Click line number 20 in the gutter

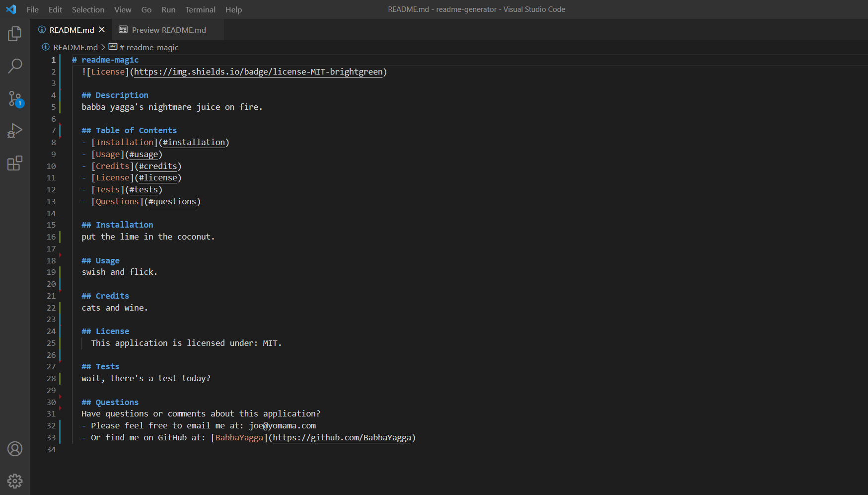[51, 284]
